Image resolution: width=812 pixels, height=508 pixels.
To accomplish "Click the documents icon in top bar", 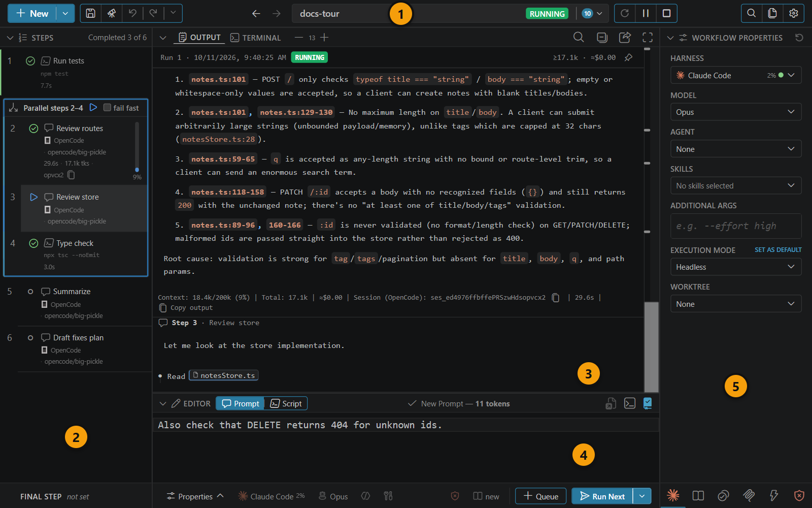I will click(x=772, y=14).
